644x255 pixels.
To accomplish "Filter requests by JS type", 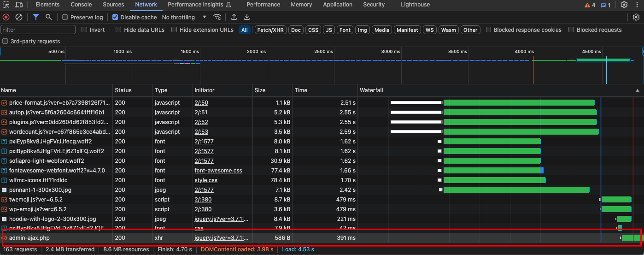I will click(328, 30).
